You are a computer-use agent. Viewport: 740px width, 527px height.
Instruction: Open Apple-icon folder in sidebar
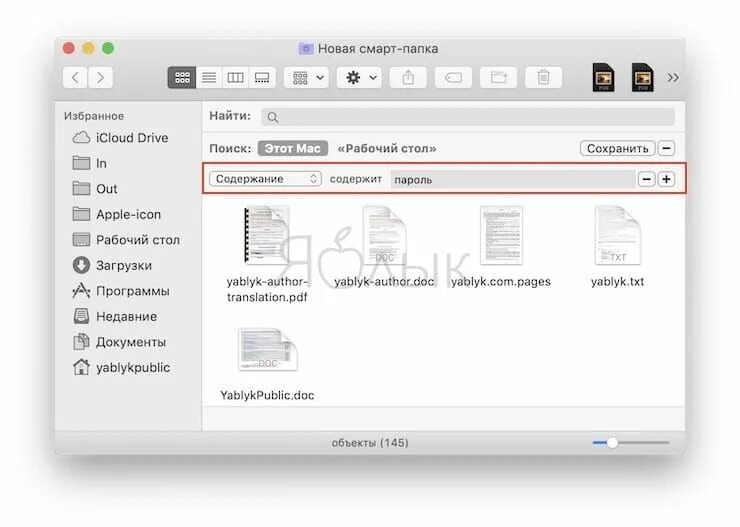(x=117, y=214)
